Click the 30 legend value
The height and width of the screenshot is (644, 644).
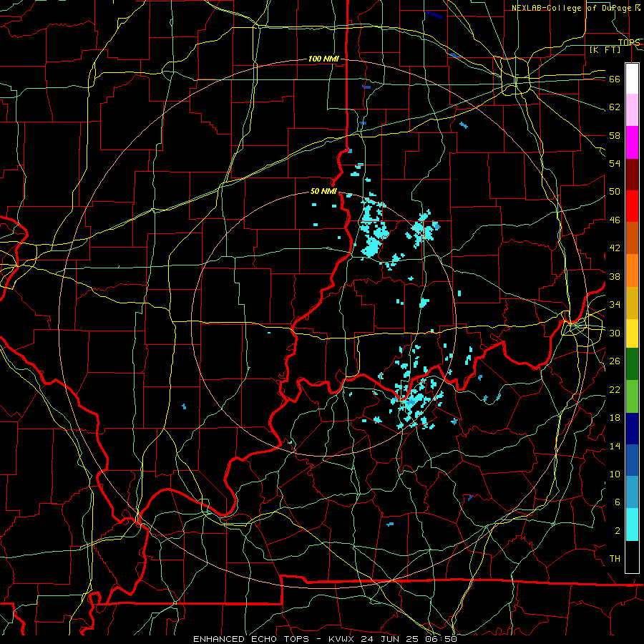(615, 333)
